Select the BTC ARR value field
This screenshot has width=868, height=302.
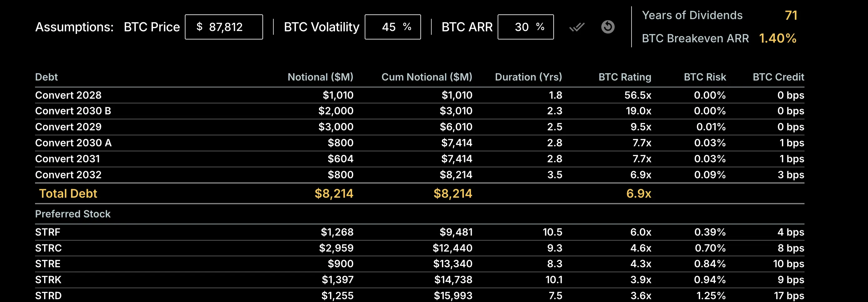tap(525, 27)
